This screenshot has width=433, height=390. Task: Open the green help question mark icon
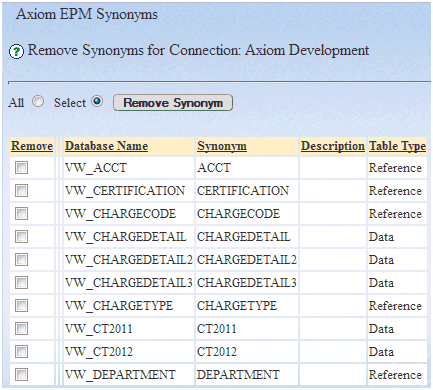[16, 52]
